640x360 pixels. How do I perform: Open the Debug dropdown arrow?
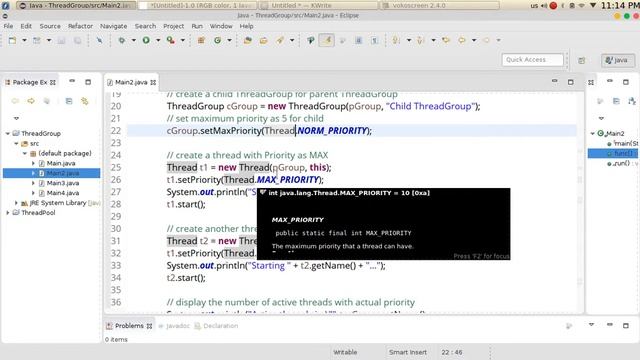coord(133,40)
